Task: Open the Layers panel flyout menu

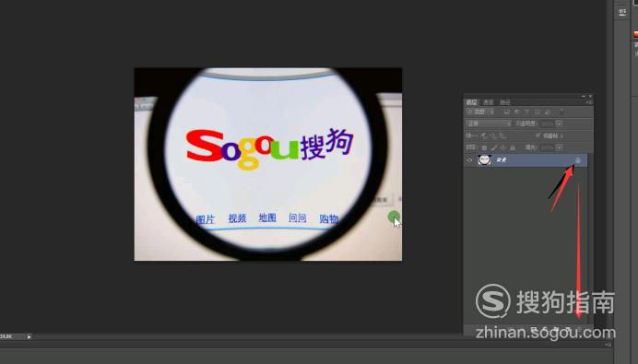Action: [x=589, y=102]
